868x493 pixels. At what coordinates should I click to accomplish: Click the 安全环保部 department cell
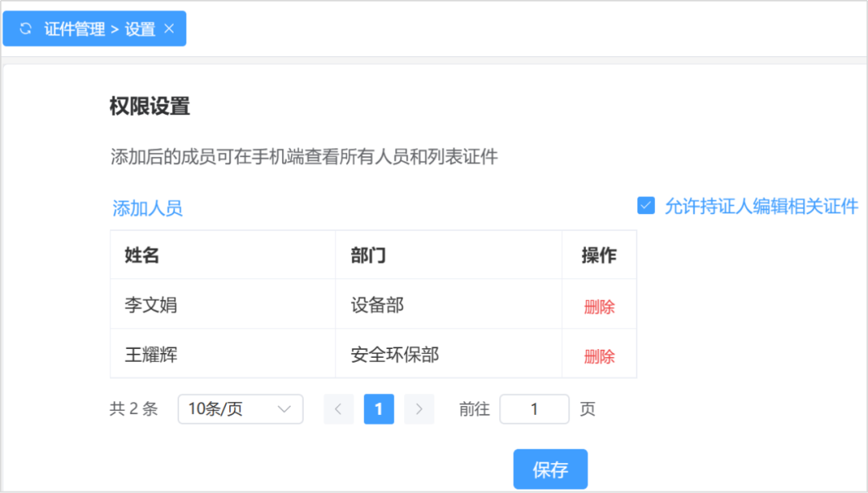[395, 355]
